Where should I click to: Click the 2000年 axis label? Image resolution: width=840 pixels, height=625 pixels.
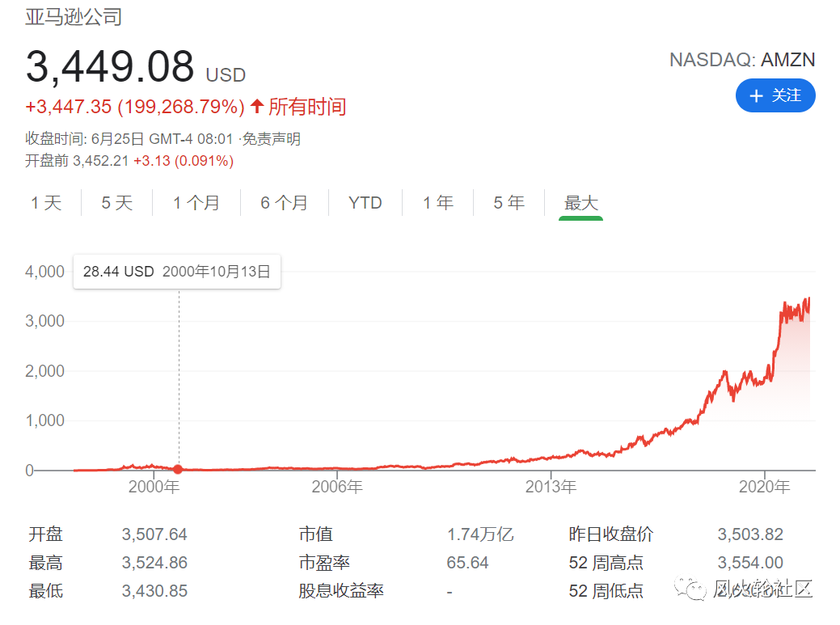[x=154, y=486]
